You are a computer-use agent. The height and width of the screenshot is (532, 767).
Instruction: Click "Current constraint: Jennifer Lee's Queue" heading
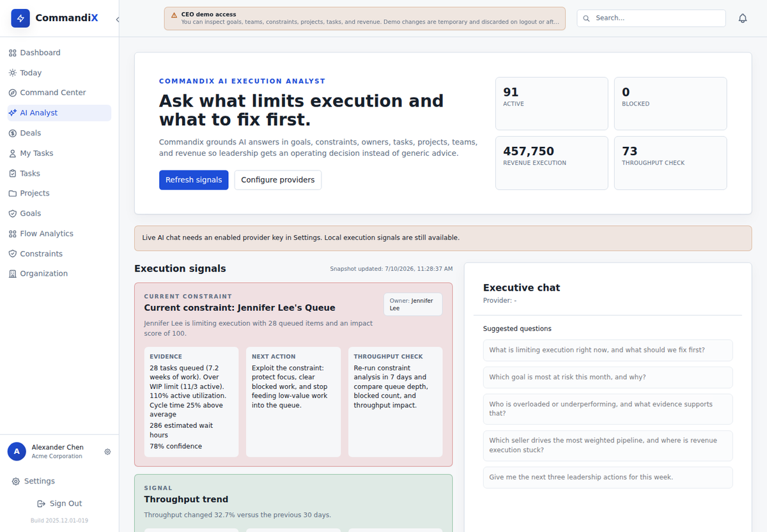(x=240, y=308)
